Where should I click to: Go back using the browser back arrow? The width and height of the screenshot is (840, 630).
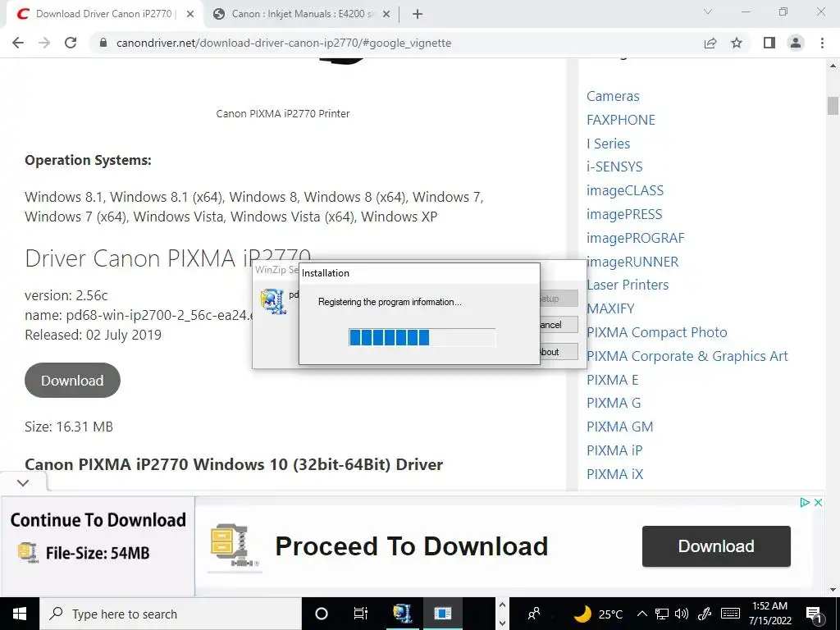(18, 43)
